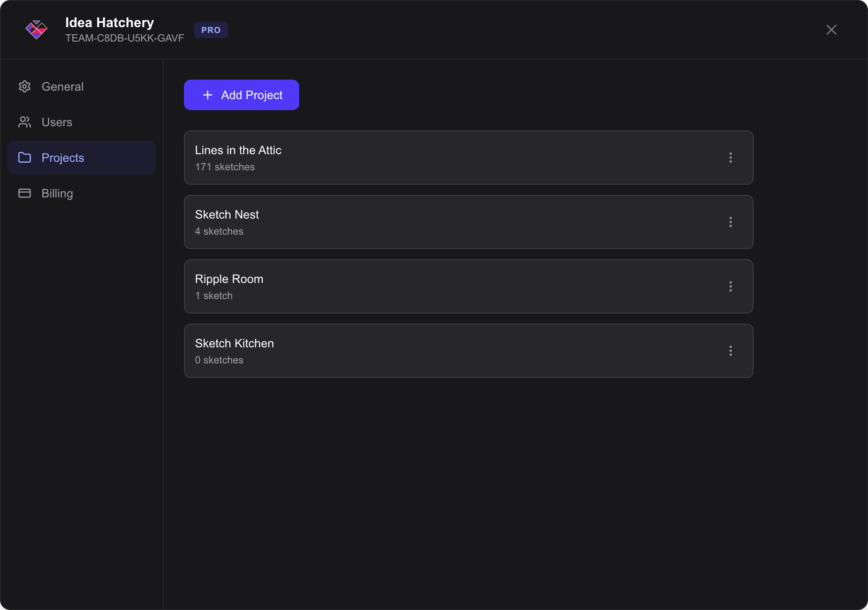
Task: Click the General sidebar entry
Action: (x=63, y=86)
